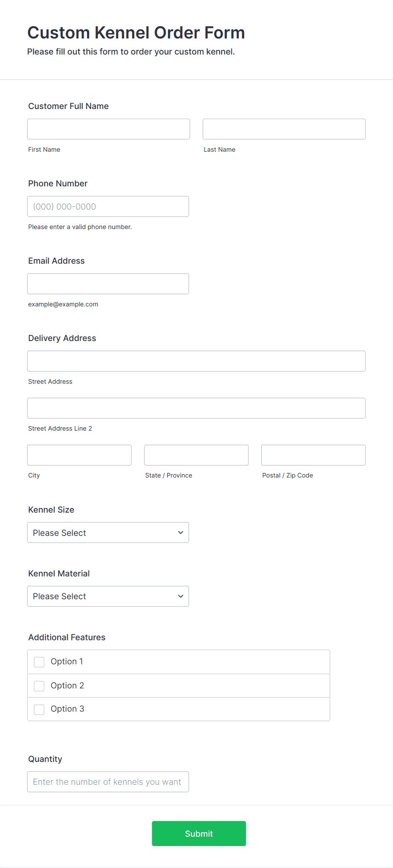
Task: Click the Option 3 label text
Action: tap(67, 709)
